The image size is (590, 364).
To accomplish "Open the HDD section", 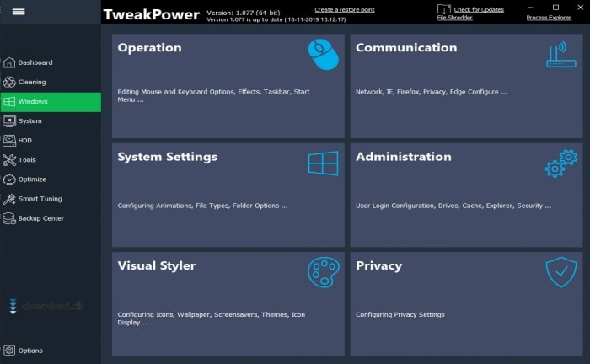I will tap(24, 141).
